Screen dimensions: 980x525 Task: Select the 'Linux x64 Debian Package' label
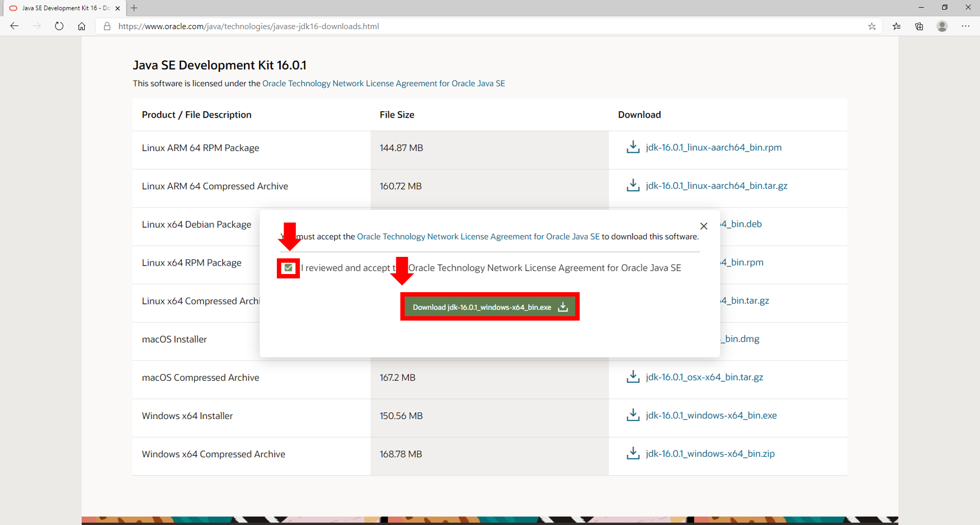[196, 225]
